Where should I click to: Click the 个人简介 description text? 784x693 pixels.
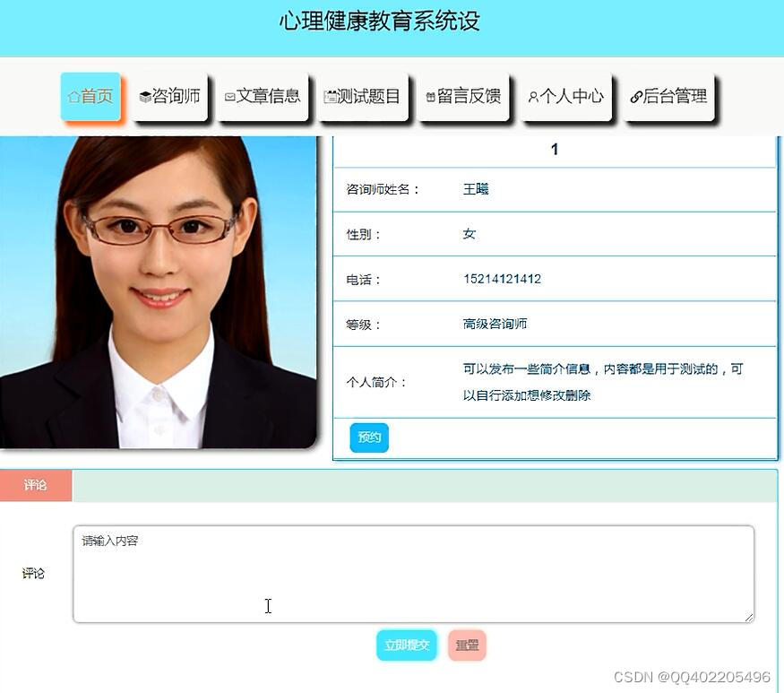point(603,382)
